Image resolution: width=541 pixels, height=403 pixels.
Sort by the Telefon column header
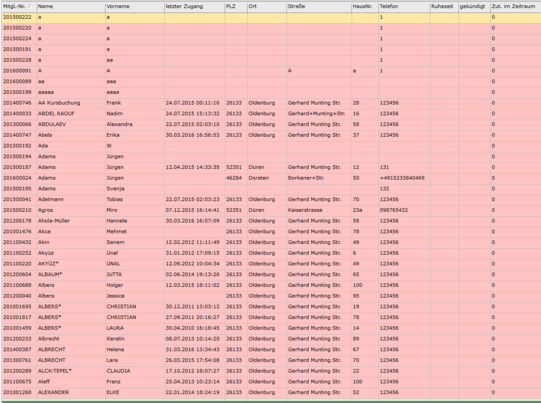404,7
